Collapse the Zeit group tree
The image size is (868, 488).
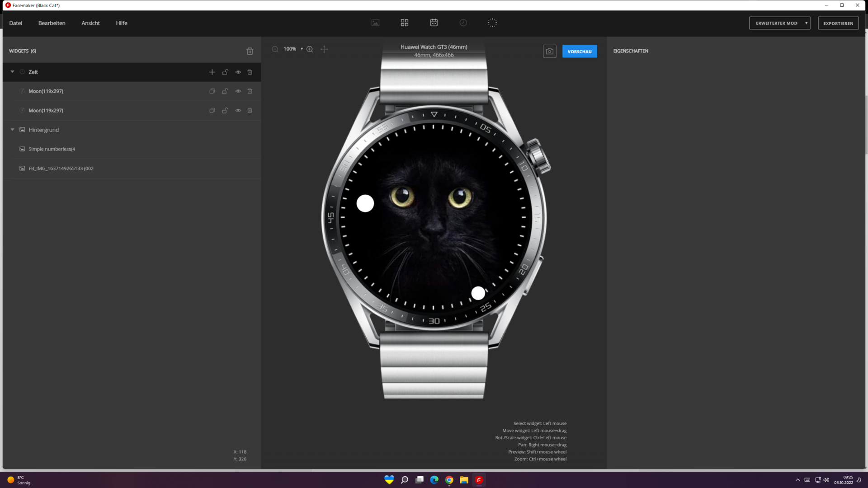13,72
